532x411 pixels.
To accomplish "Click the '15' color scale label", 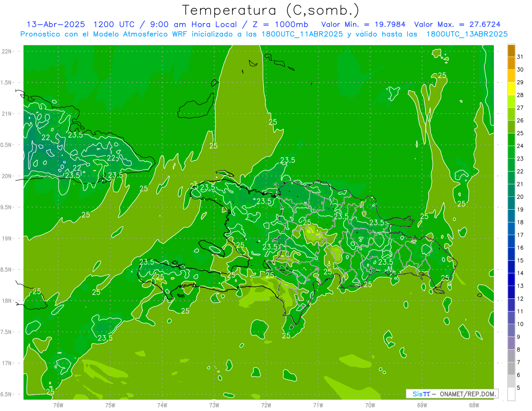I will (x=520, y=260).
